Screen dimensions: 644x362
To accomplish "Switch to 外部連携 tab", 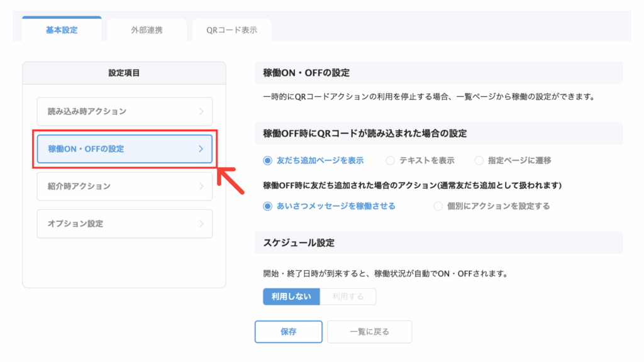I will click(x=147, y=30).
